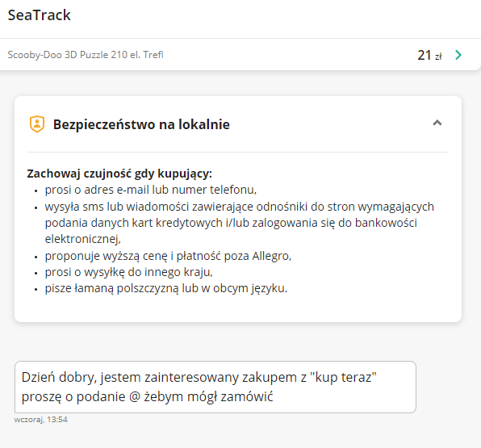
Task: Open the SeaTrack user profile name
Action: [x=40, y=15]
